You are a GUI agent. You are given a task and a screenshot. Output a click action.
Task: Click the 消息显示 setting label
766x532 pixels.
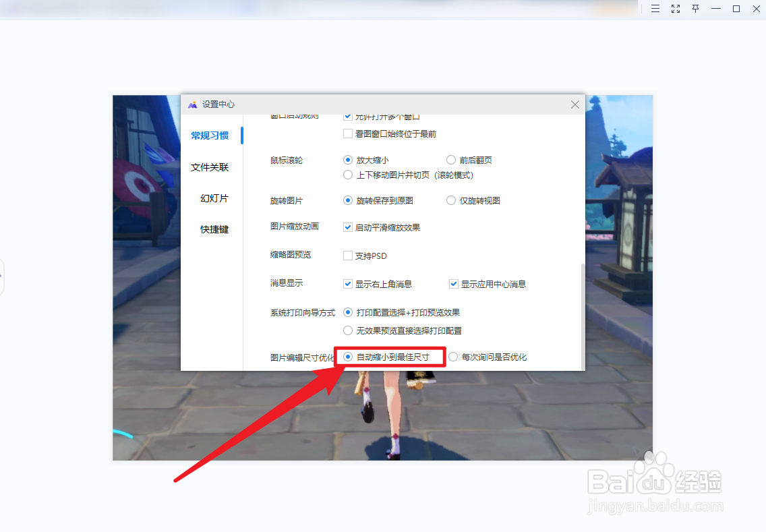pyautogui.click(x=287, y=283)
